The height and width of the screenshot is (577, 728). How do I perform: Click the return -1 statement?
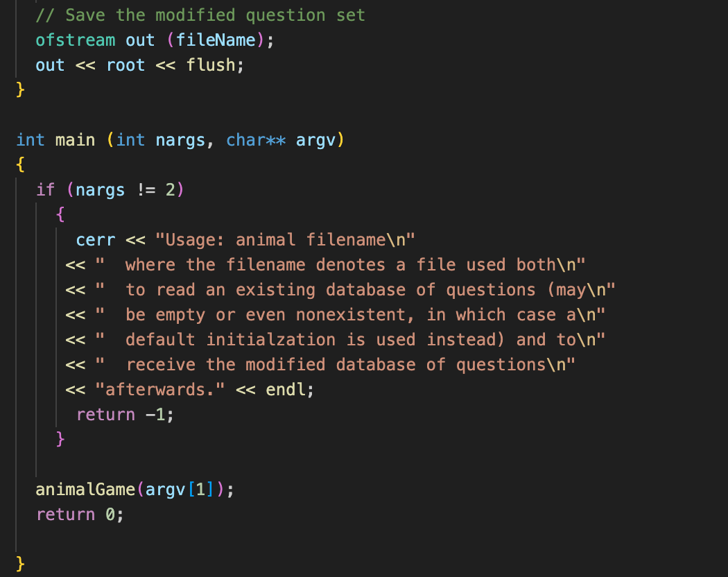(125, 414)
